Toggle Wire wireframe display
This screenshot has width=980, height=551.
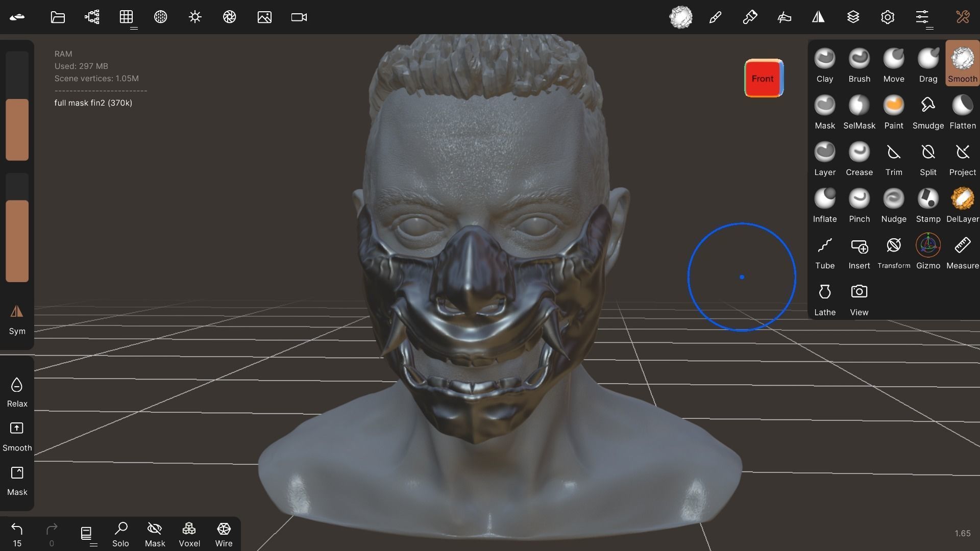(224, 534)
